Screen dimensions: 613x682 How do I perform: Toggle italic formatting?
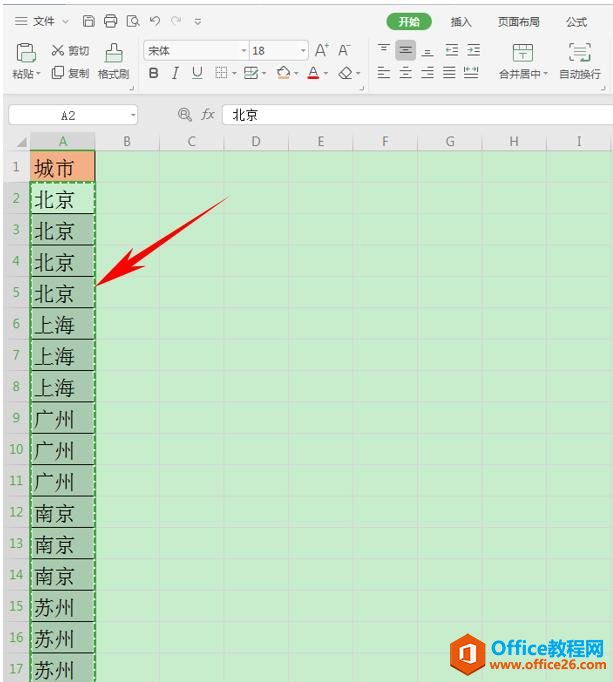point(175,73)
